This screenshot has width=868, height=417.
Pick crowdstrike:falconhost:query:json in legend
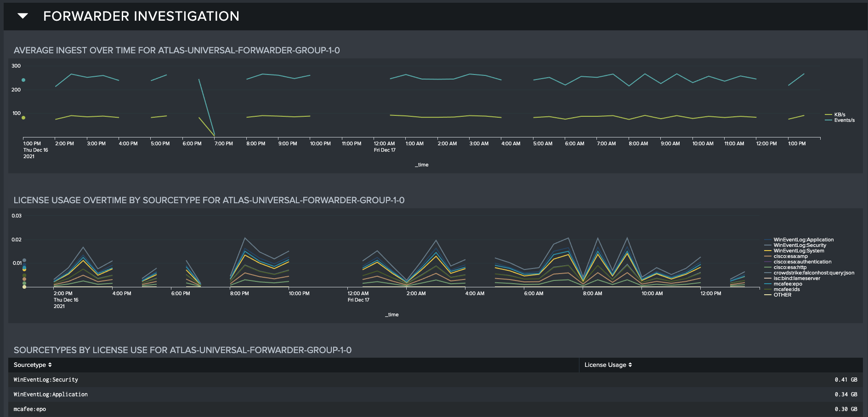(x=814, y=273)
